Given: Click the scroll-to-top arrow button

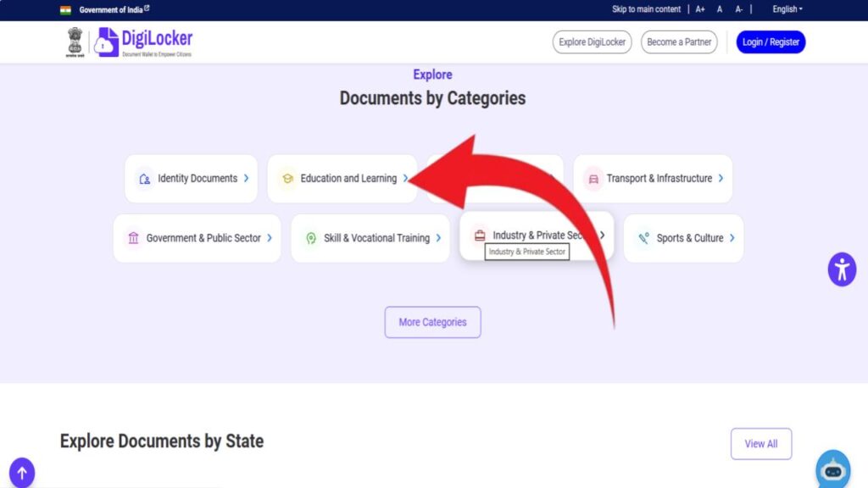Looking at the screenshot, I should pyautogui.click(x=22, y=473).
